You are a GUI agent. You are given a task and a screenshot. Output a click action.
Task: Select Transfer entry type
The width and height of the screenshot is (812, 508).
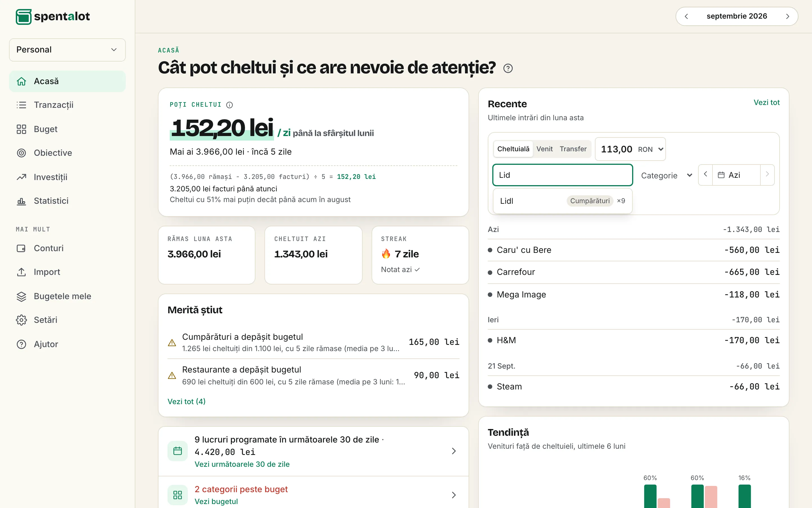click(573, 149)
